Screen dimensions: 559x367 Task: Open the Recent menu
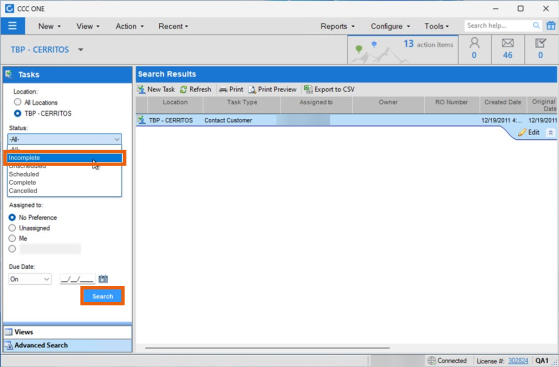173,26
